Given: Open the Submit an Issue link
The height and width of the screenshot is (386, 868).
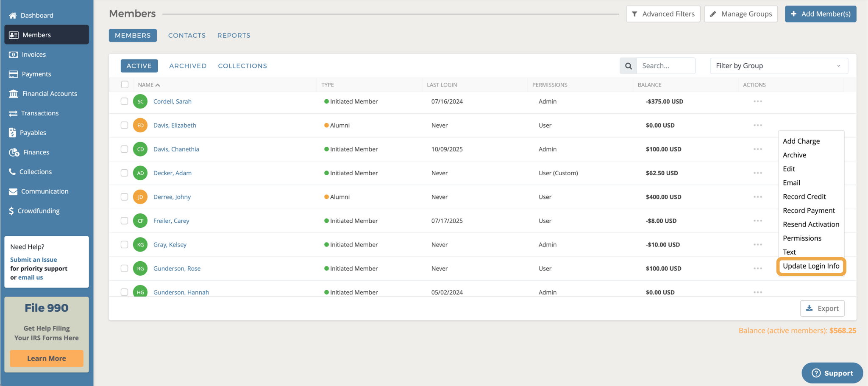Looking at the screenshot, I should click(33, 260).
